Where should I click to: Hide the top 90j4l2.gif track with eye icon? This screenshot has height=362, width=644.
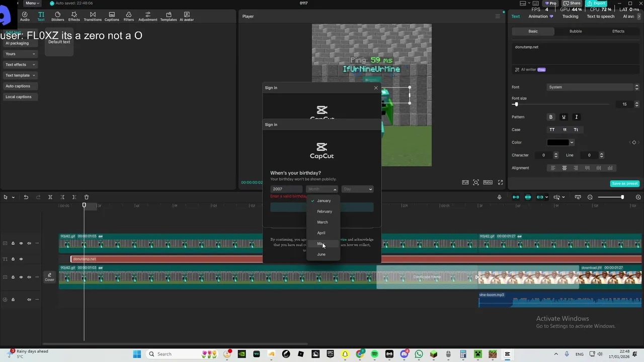pyautogui.click(x=21, y=243)
